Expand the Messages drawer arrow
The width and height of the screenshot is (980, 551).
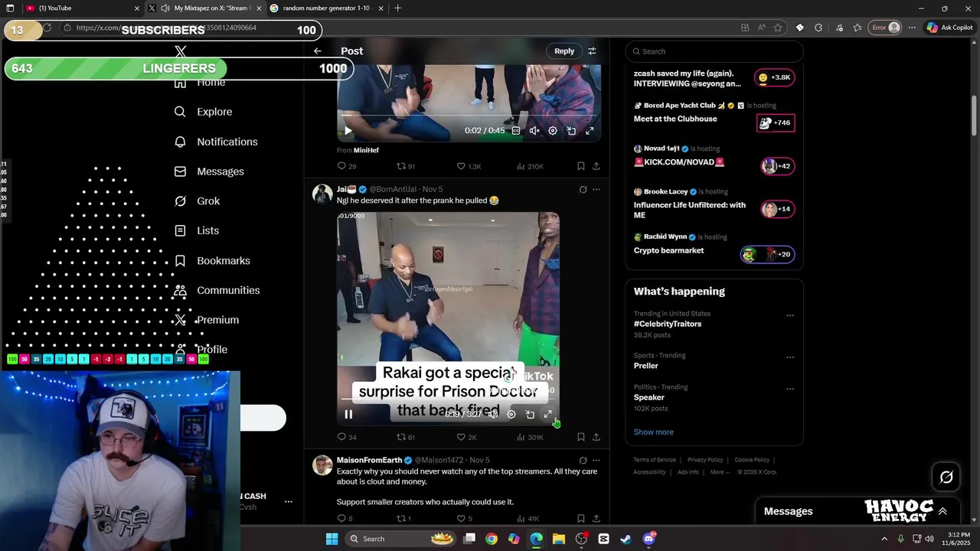(x=942, y=511)
